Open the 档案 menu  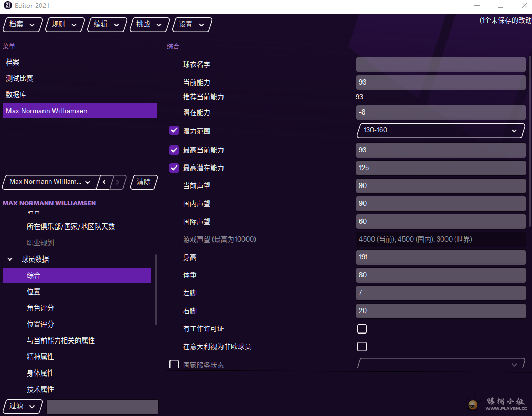coord(23,25)
